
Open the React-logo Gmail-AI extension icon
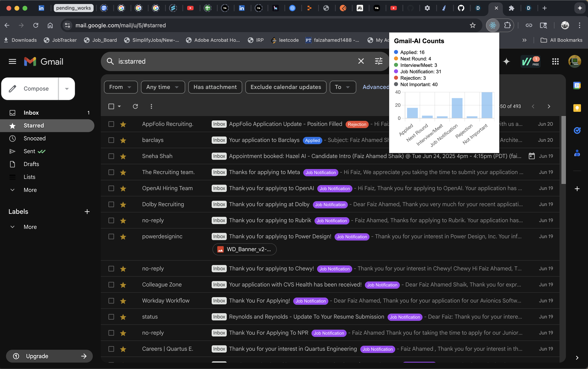[493, 25]
